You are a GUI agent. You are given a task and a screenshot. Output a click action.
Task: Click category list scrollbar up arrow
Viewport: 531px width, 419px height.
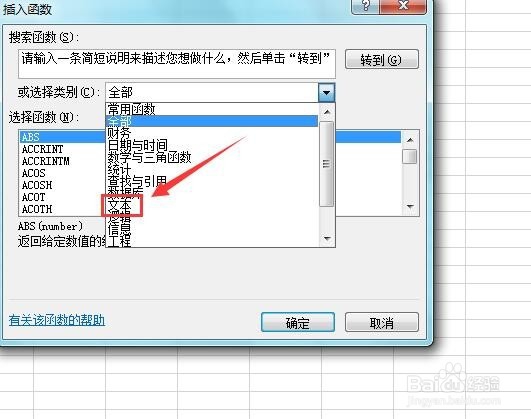click(x=327, y=111)
